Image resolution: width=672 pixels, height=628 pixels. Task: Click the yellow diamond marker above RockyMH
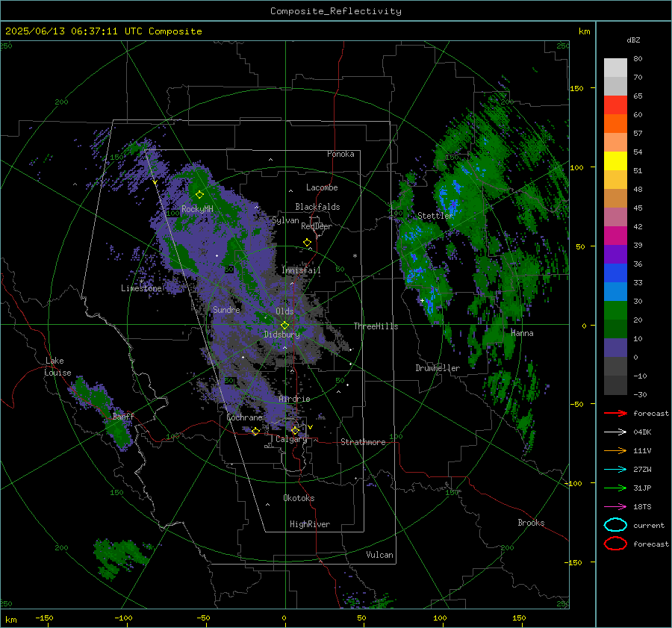(199, 195)
